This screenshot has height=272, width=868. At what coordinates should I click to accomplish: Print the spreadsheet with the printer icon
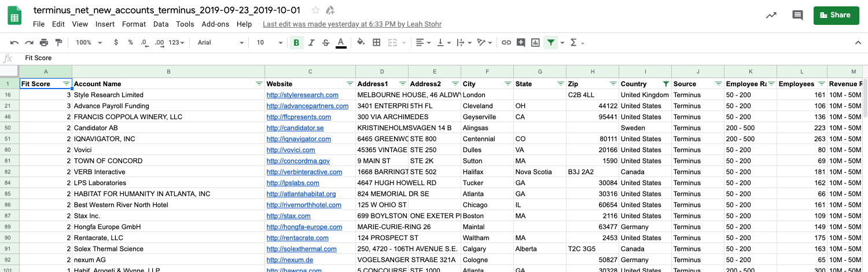(x=44, y=42)
